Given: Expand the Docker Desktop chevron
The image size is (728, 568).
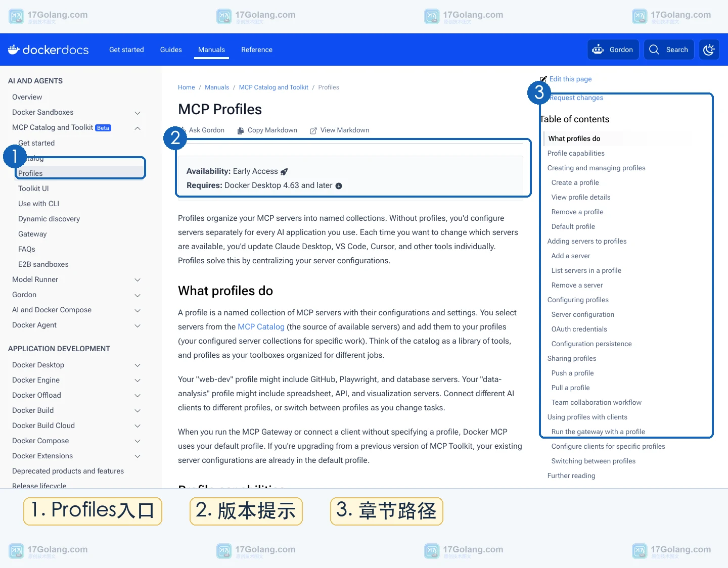Looking at the screenshot, I should [x=138, y=365].
